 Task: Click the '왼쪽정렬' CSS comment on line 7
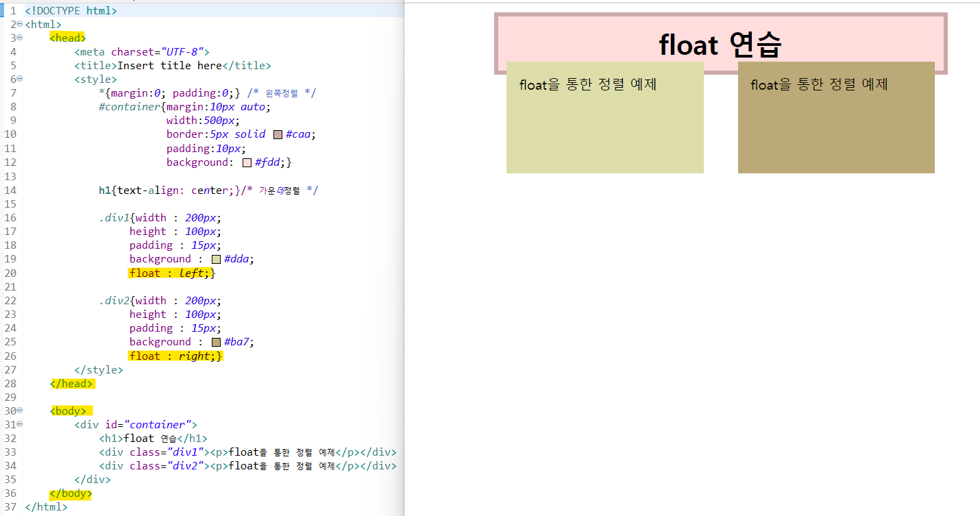[x=282, y=93]
